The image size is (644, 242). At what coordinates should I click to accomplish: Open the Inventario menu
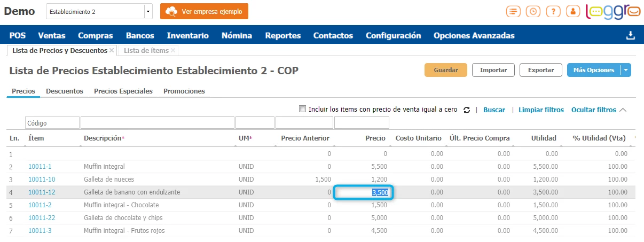pyautogui.click(x=187, y=36)
